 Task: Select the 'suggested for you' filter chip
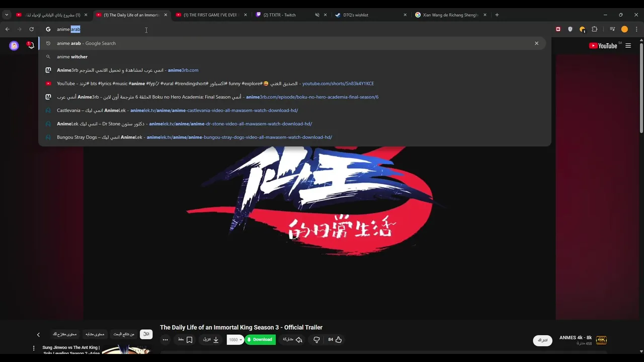tap(65, 334)
